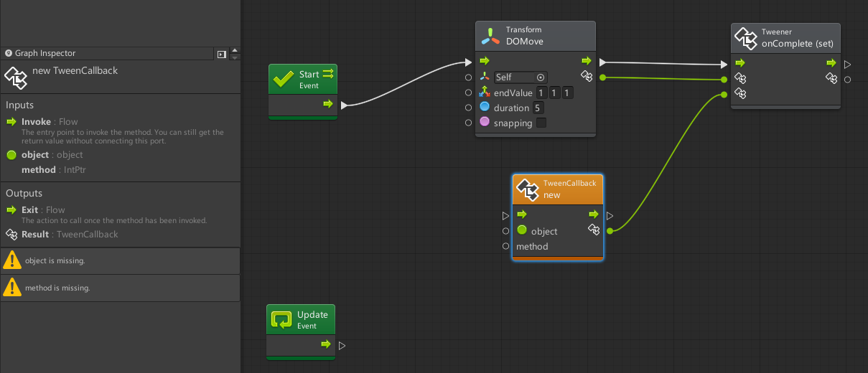
Task: Maximize the Graph Inspector panel
Action: click(x=222, y=54)
